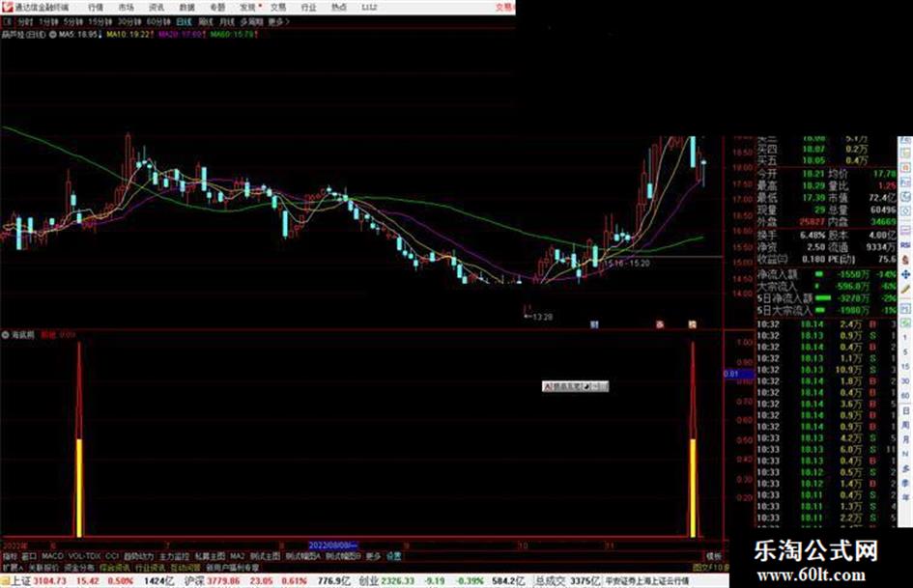Switch chart to 30分钟 period
The width and height of the screenshot is (913, 588).
pos(129,22)
